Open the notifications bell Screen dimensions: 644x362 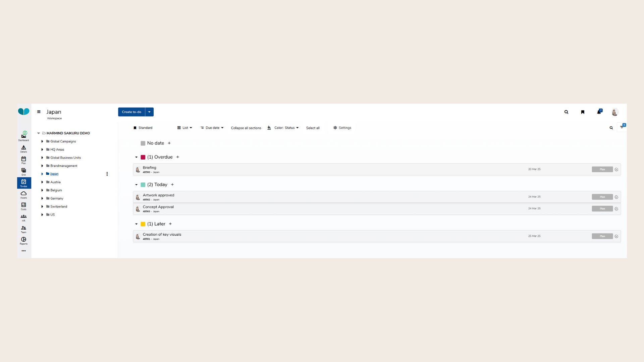click(x=599, y=112)
